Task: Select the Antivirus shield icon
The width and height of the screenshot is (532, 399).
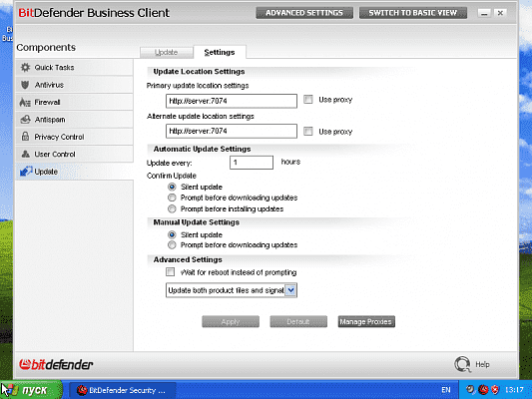Action: pos(25,85)
